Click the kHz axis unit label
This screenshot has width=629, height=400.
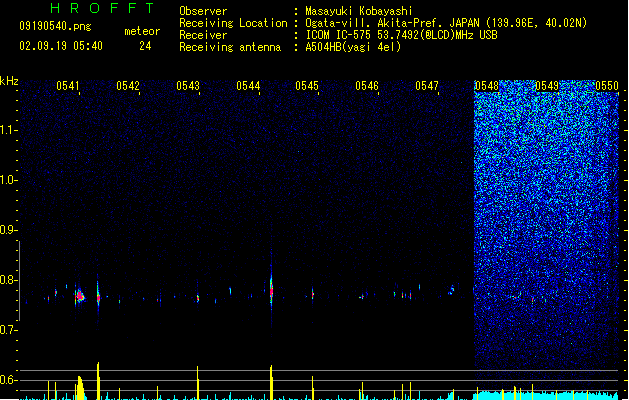pos(9,81)
